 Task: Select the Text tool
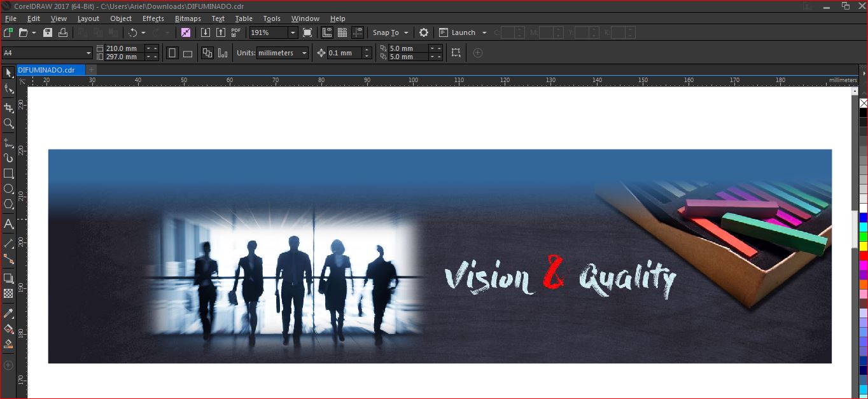[8, 224]
